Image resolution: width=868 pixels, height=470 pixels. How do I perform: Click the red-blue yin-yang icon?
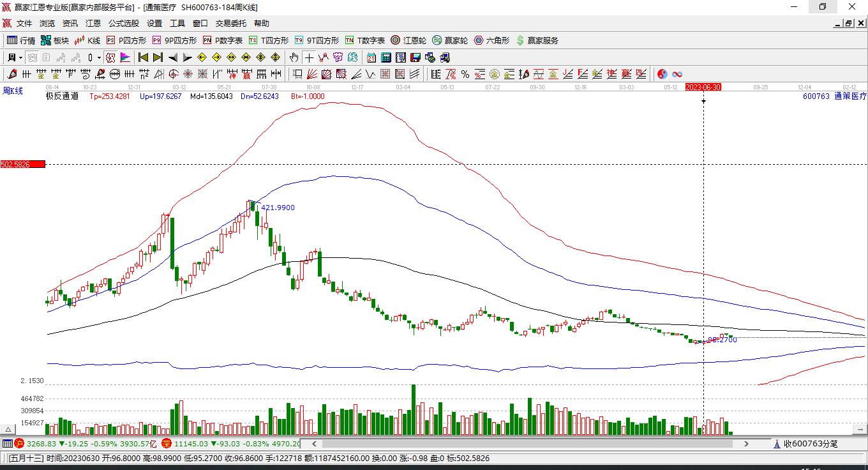(x=662, y=74)
